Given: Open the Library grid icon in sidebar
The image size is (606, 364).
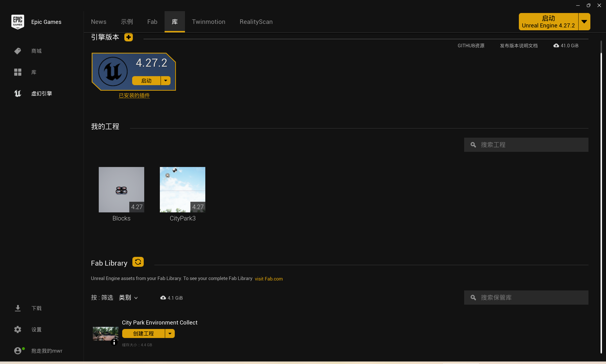Looking at the screenshot, I should point(18,72).
